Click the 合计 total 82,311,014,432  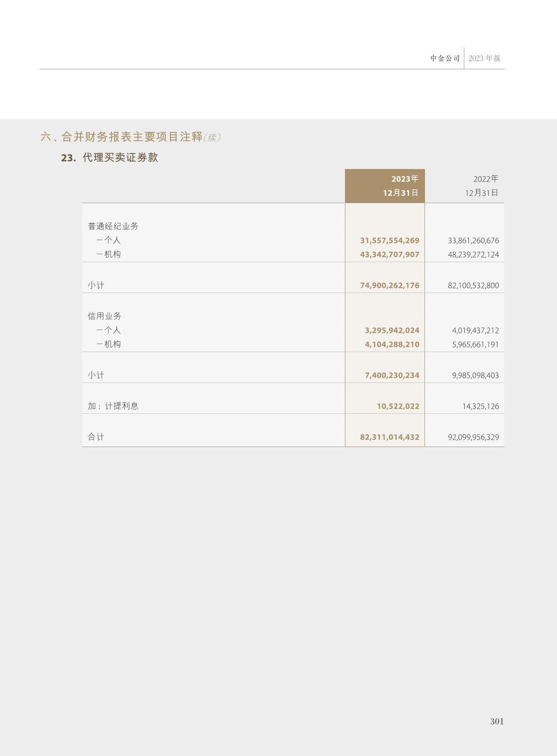[x=389, y=437]
